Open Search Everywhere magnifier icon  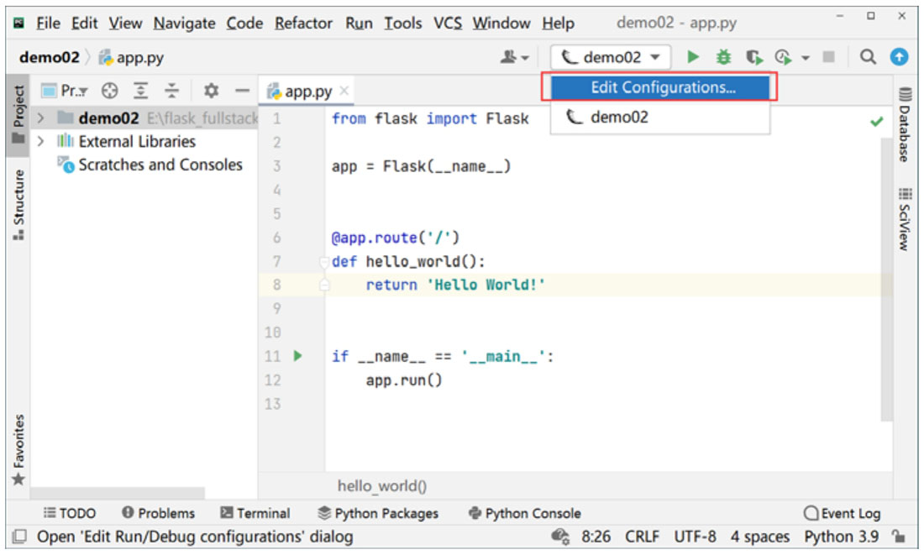pyautogui.click(x=869, y=57)
